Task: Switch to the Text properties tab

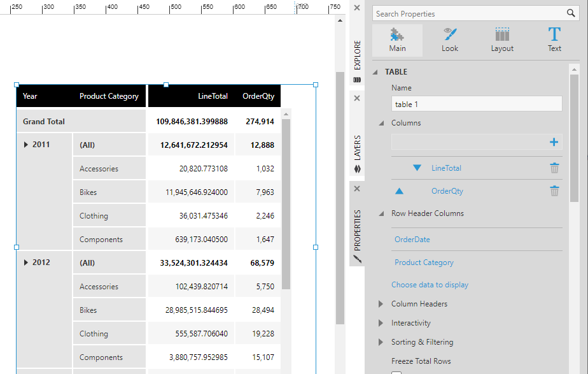Action: point(554,41)
